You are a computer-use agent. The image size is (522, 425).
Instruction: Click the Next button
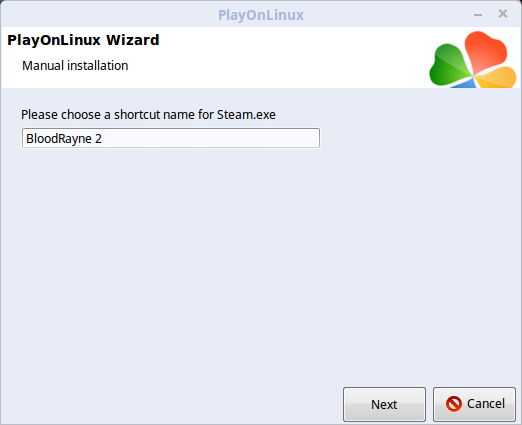[384, 404]
